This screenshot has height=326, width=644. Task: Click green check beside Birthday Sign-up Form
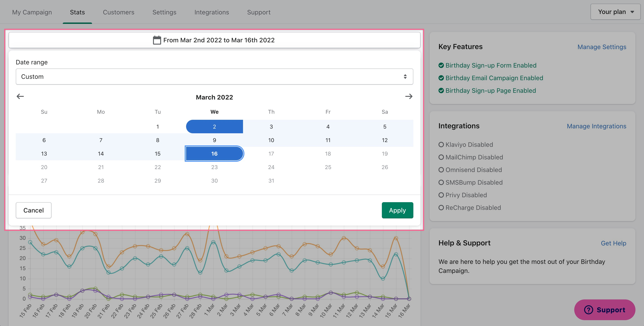coord(441,65)
